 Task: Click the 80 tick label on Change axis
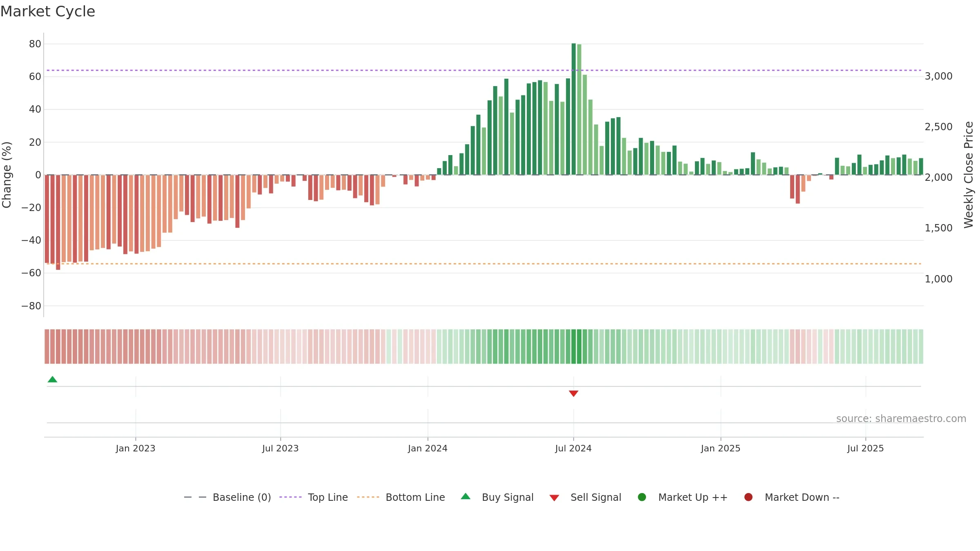[35, 44]
